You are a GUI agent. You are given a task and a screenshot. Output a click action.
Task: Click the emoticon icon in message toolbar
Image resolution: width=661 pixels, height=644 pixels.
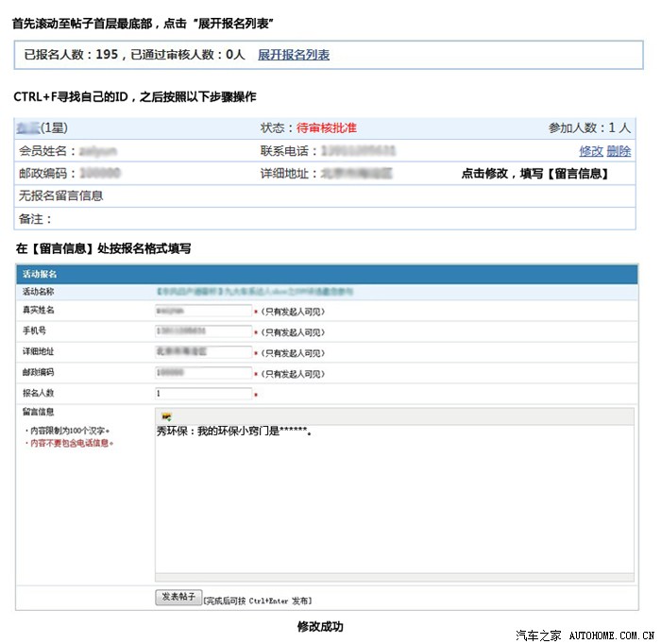167,416
